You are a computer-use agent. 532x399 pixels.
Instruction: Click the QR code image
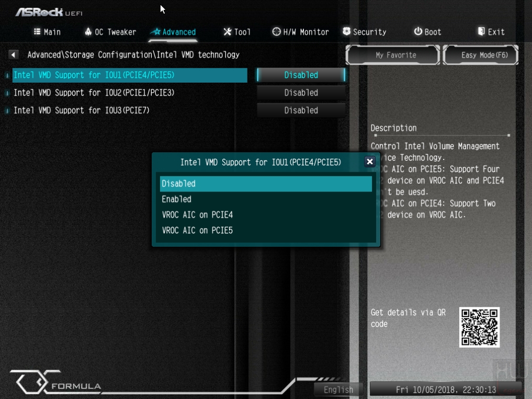[479, 327]
